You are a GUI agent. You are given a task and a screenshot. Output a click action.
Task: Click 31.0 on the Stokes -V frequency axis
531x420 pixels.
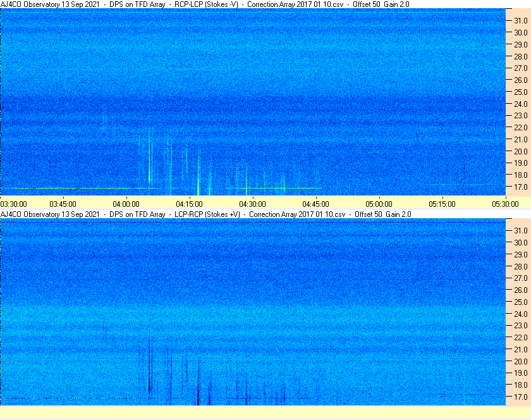[x=521, y=21]
